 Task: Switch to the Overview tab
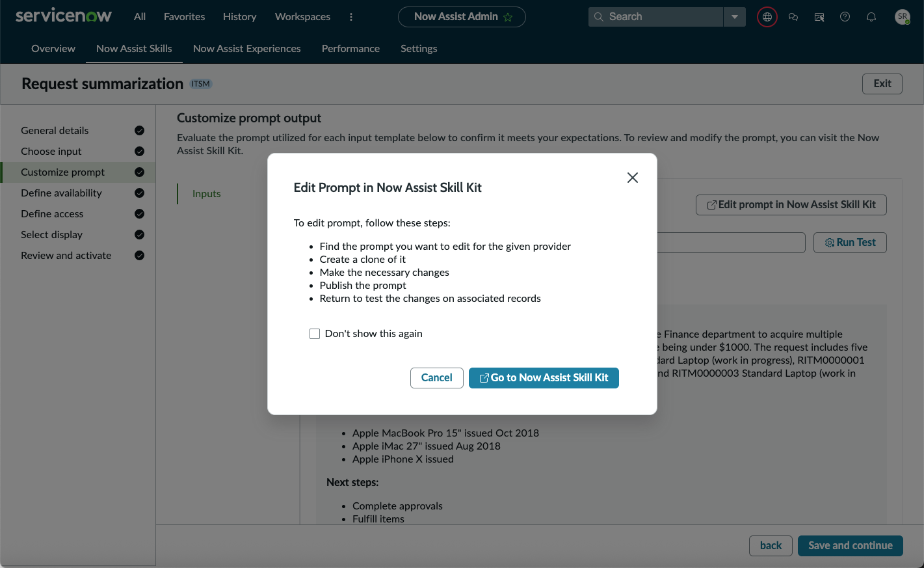53,49
